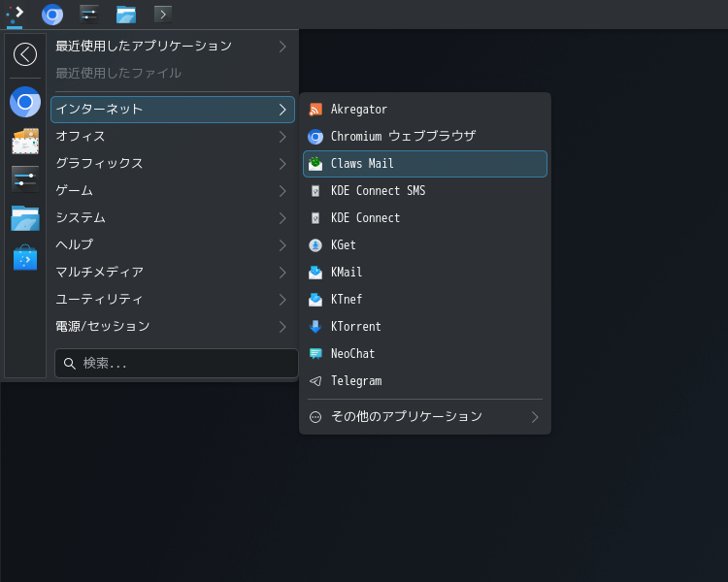Launch KGet download manager
Viewport: 728px width, 582px height.
coord(343,245)
